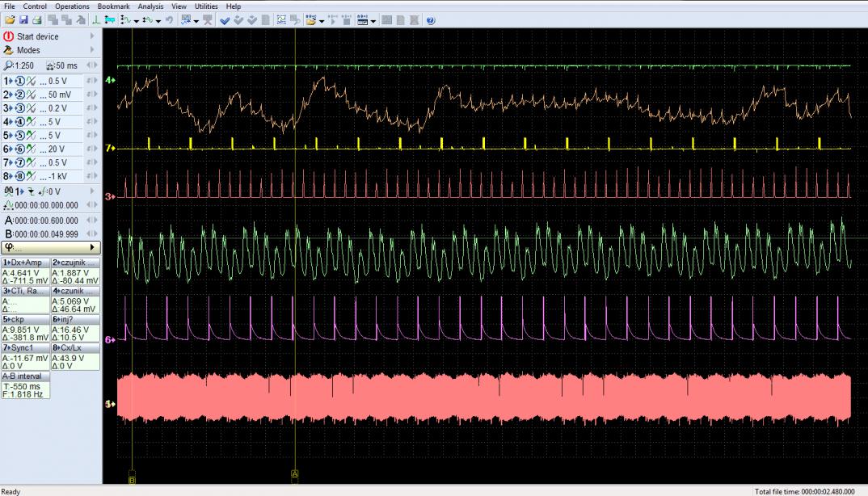Toggle channel 1 enable circle icon
This screenshot has width=868, height=496.
(19, 81)
